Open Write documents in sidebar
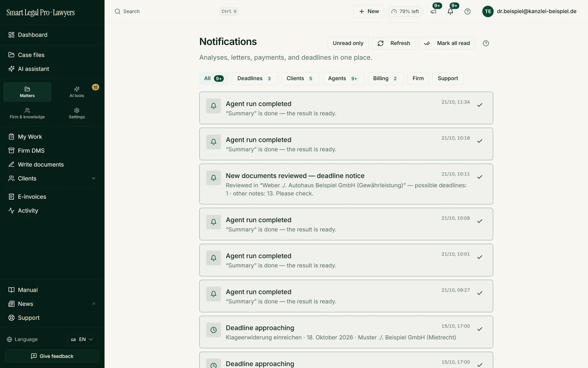The height and width of the screenshot is (368, 588). tap(52, 164)
